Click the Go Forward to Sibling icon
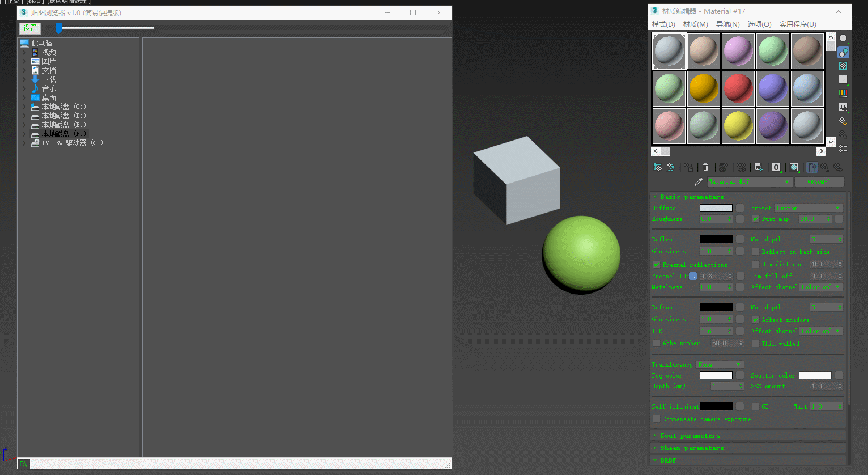This screenshot has height=475, width=868. (838, 167)
